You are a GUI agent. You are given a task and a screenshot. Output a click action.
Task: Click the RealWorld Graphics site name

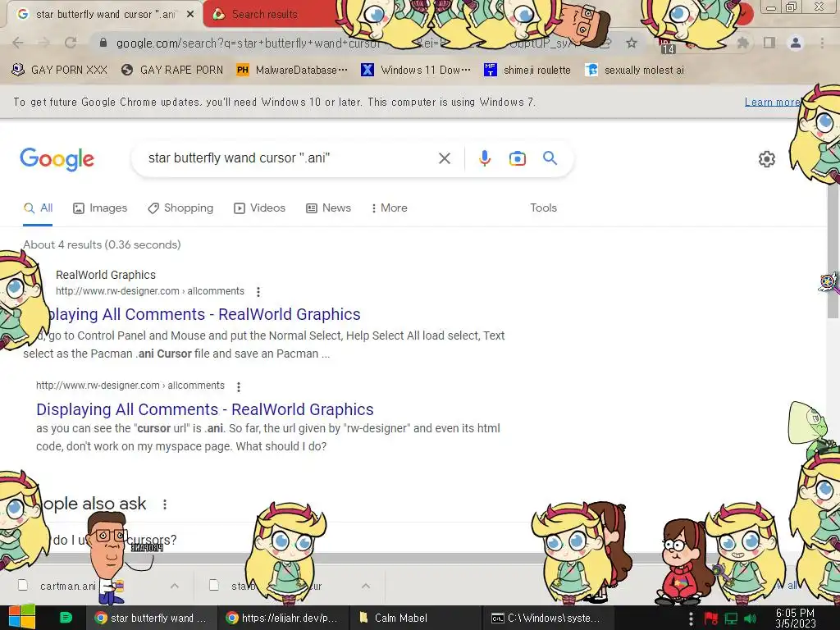click(x=106, y=275)
